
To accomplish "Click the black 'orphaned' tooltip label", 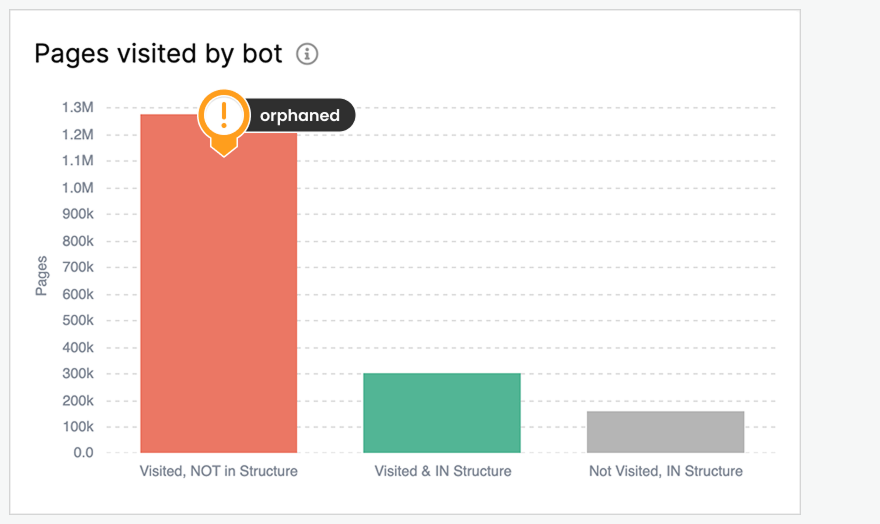I will point(299,116).
